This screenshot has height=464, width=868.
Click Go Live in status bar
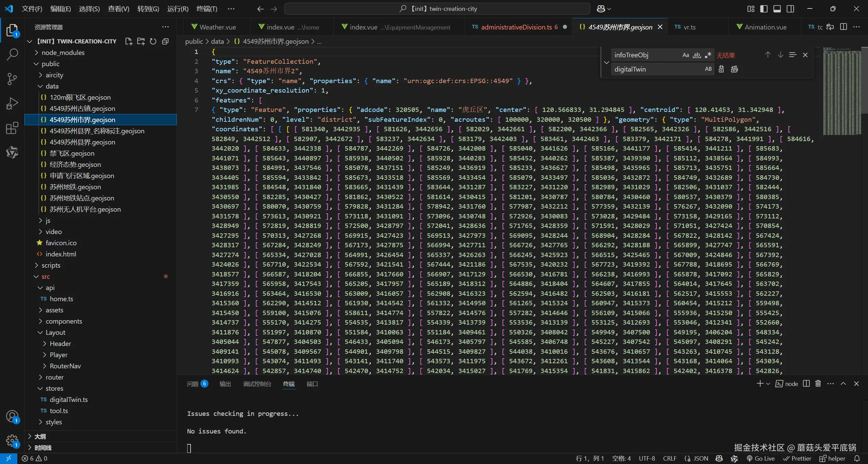tap(761, 459)
